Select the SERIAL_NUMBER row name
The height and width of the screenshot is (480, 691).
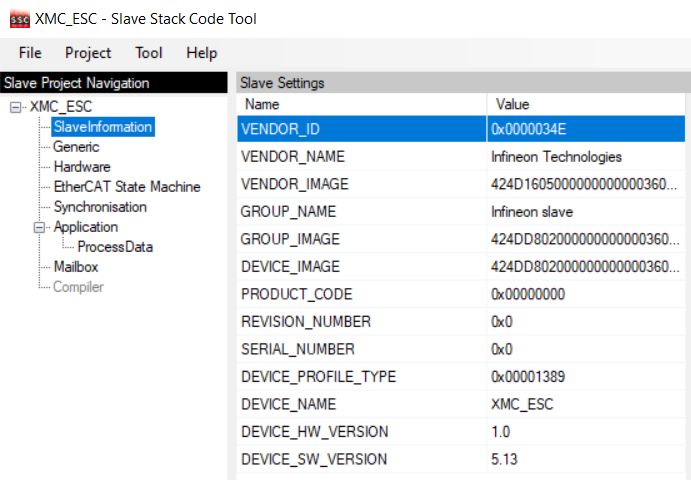[361, 350]
